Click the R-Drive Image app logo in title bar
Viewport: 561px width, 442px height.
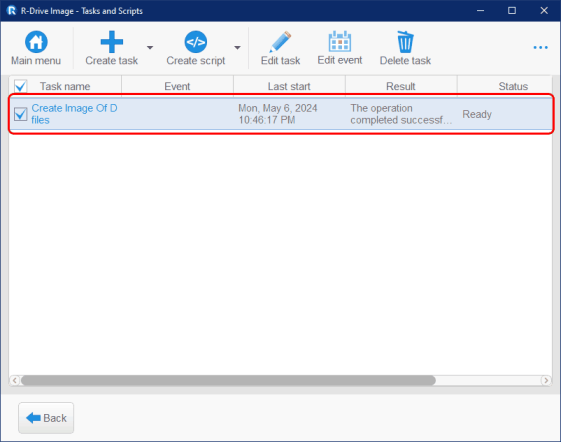pos(11,11)
